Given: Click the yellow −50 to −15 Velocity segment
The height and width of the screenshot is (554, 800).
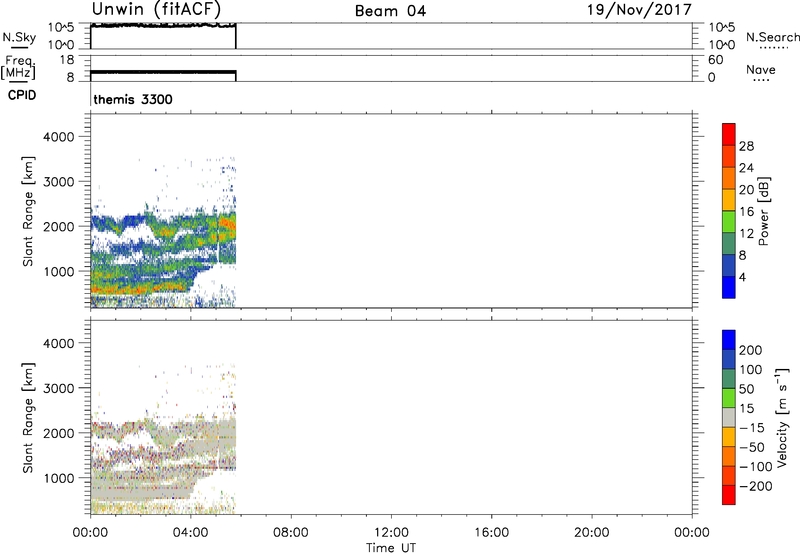Looking at the screenshot, I should coord(729,437).
